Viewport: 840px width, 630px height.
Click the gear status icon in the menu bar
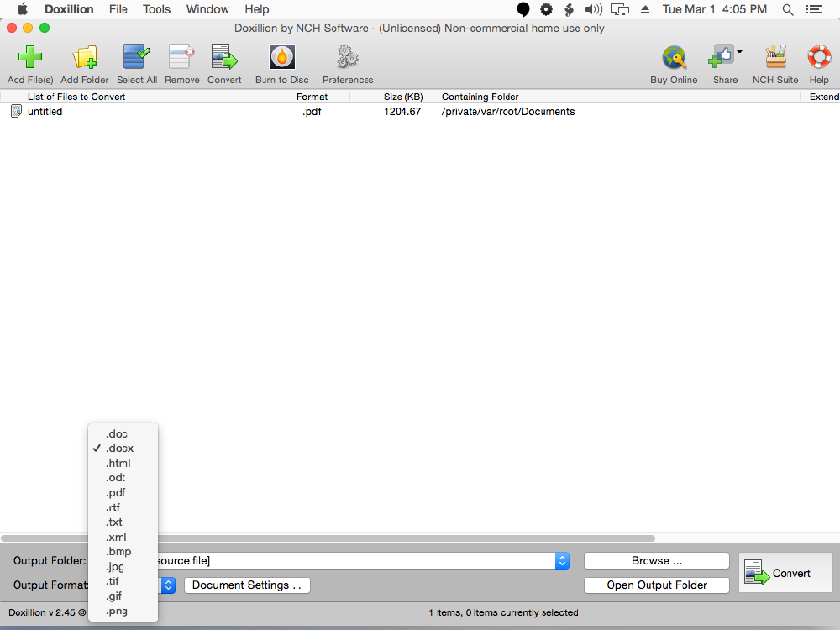tap(546, 9)
